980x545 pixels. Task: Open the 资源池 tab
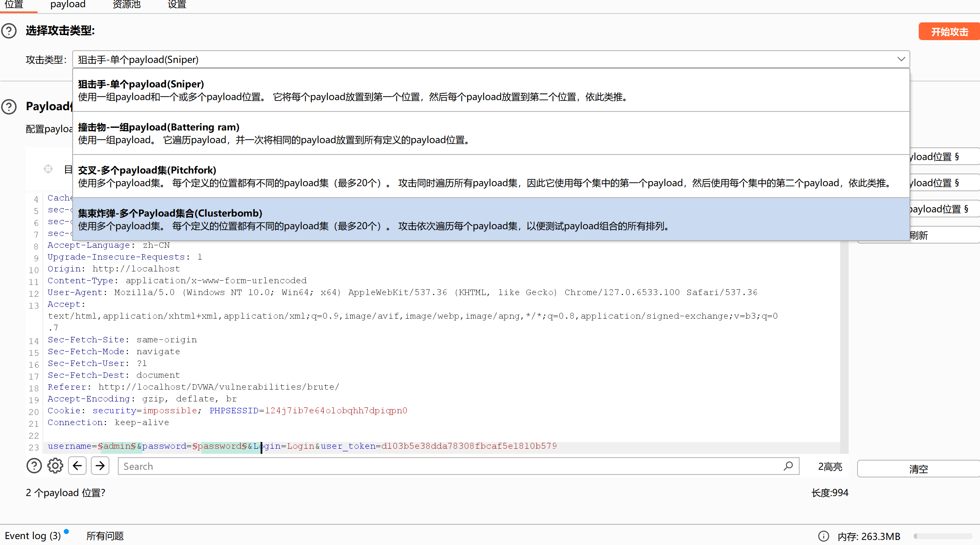pos(127,5)
